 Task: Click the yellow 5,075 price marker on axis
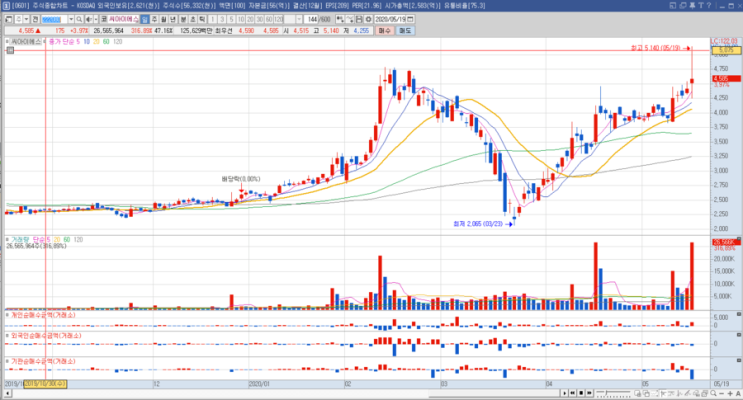[726, 50]
